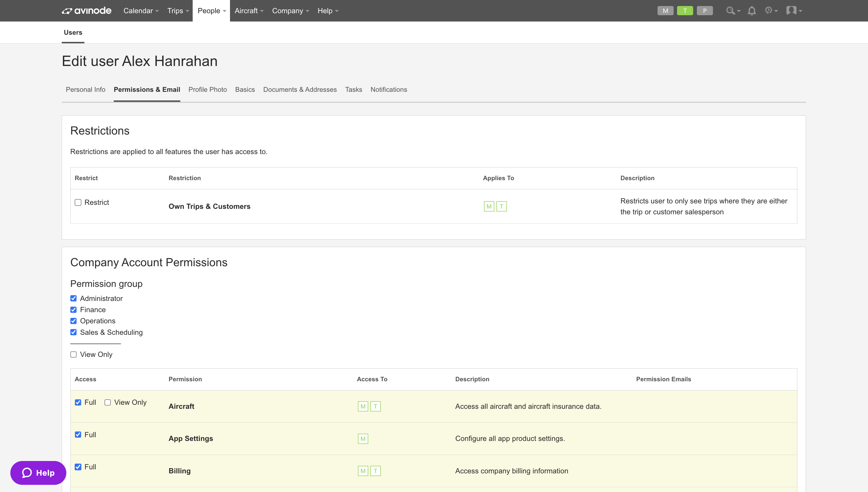The width and height of the screenshot is (868, 492).
Task: Click the Avinode logo
Action: point(86,11)
